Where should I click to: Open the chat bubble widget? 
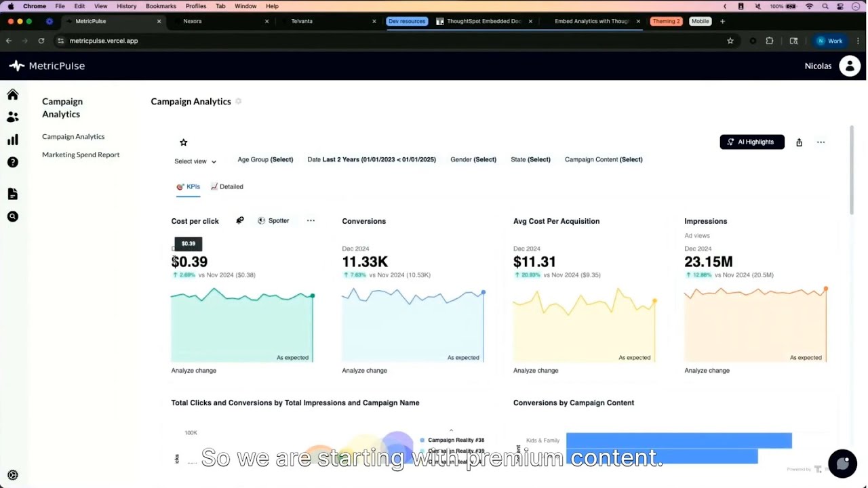coord(842,464)
